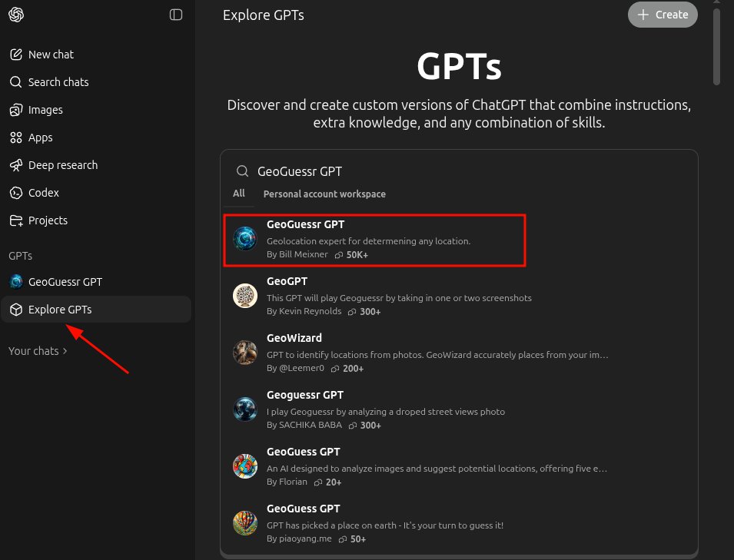Click the GPT search input field

pos(459,171)
